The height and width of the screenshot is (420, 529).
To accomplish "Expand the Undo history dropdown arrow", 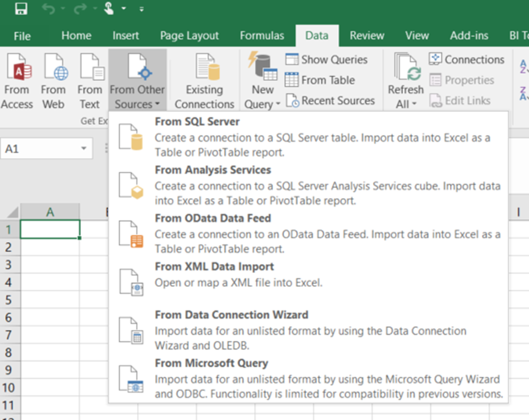I will click(x=63, y=8).
